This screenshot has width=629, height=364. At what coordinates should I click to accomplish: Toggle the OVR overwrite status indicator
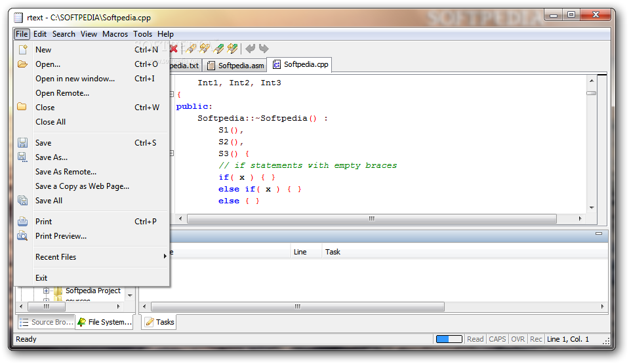(x=518, y=339)
